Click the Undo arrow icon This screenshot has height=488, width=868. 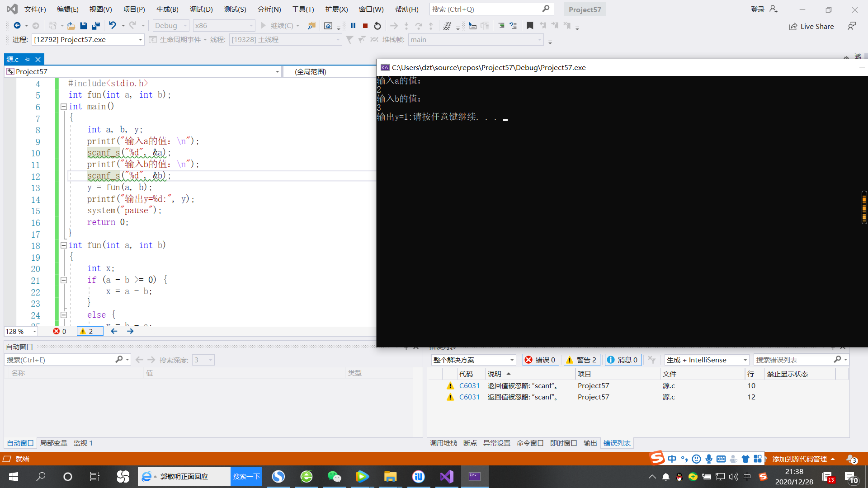coord(113,26)
